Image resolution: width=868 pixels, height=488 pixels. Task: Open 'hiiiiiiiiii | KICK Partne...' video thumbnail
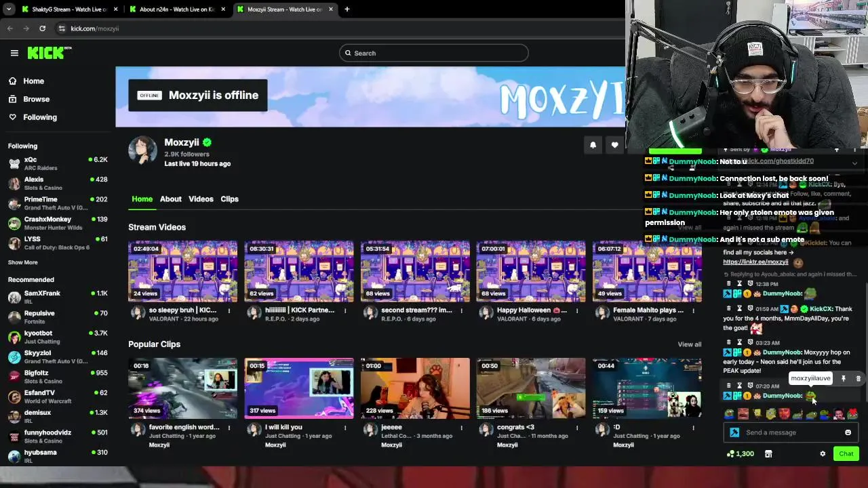coord(299,271)
